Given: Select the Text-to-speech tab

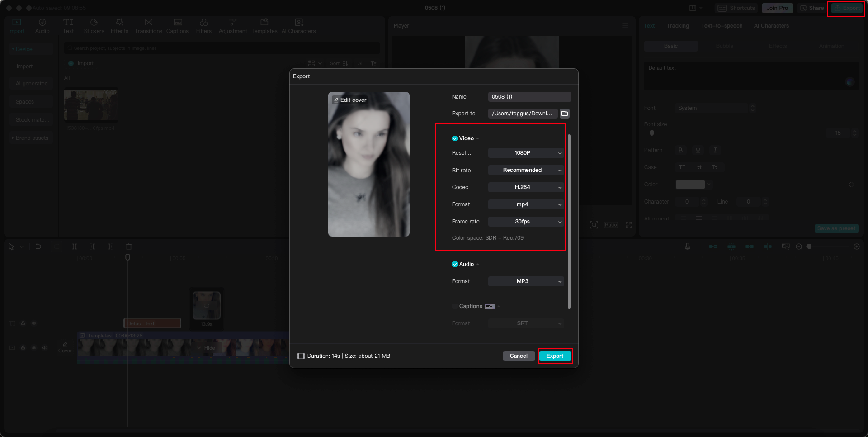Looking at the screenshot, I should pyautogui.click(x=722, y=26).
